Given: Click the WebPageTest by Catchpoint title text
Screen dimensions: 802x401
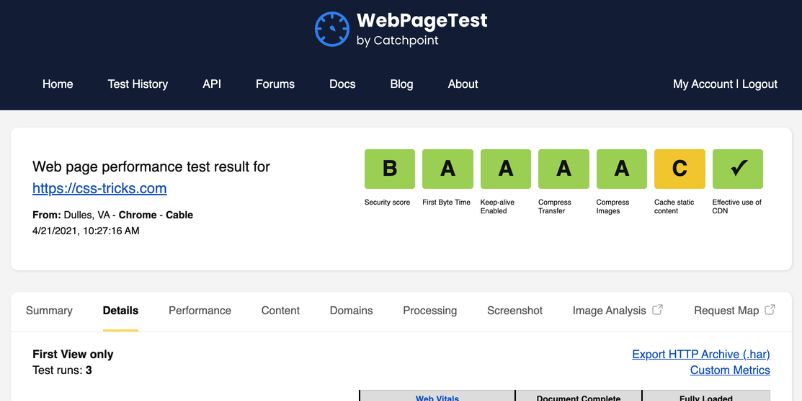Looking at the screenshot, I should (421, 29).
